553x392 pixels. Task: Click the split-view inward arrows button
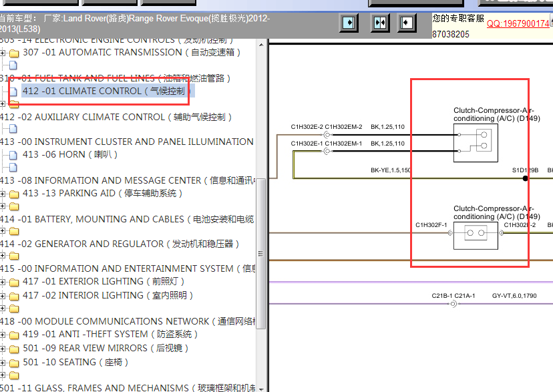pos(380,23)
